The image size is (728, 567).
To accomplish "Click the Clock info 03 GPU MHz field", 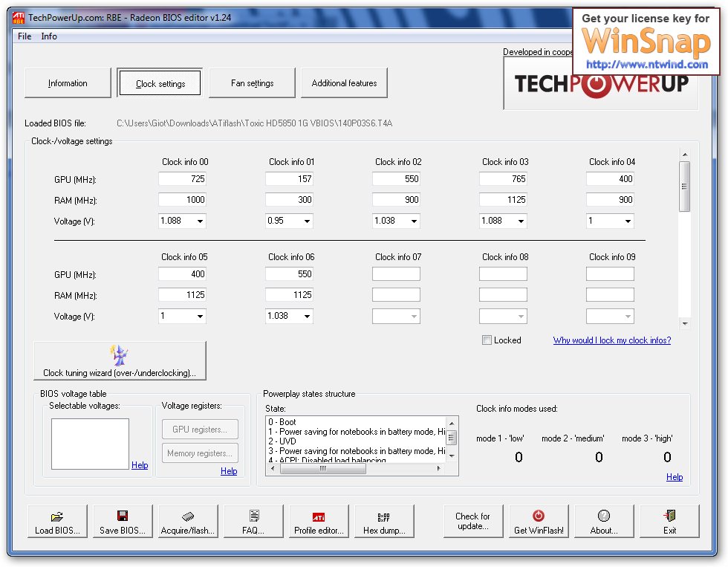I will pos(504,179).
